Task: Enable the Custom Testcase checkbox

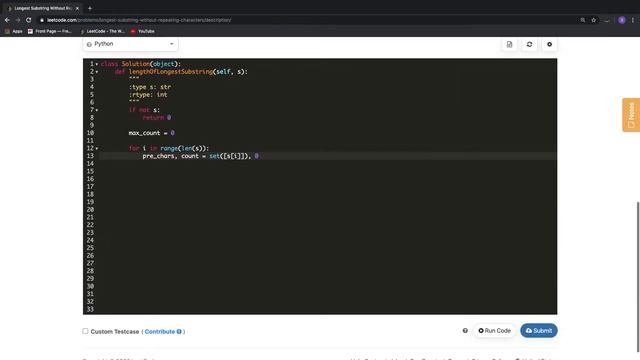Action: [x=85, y=331]
